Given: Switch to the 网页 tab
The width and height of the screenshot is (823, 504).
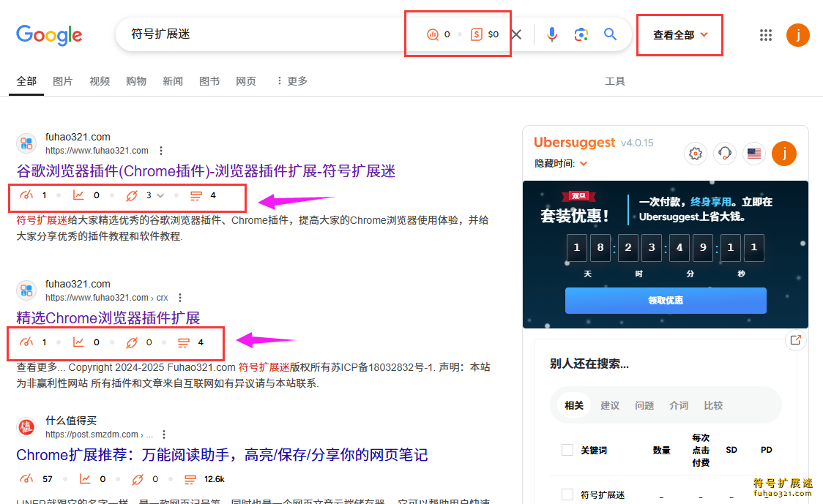Looking at the screenshot, I should [246, 81].
